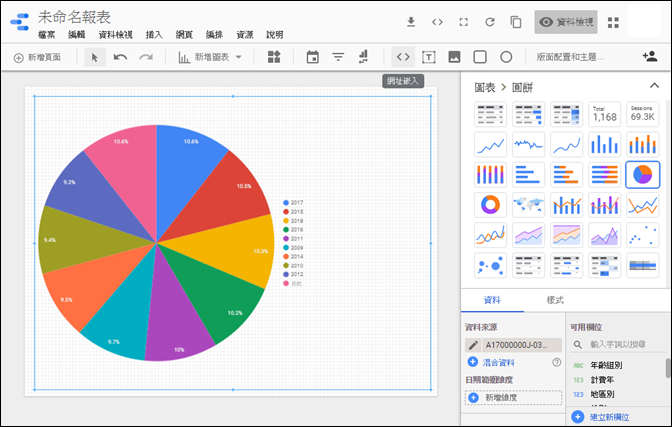Select 年齡組別 field
Viewport: 672px width, 427px height.
(606, 365)
